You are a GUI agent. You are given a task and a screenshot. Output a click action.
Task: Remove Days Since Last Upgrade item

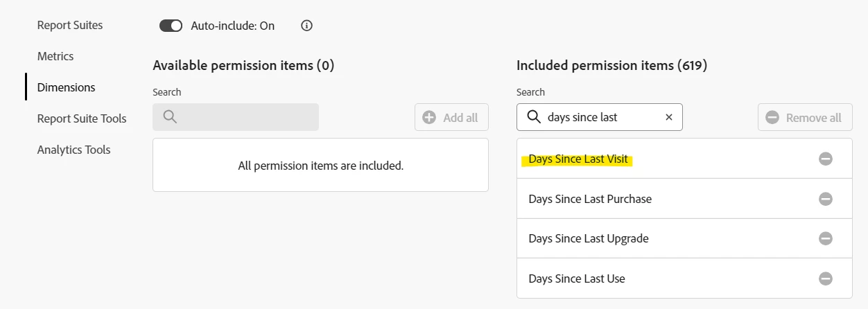[x=825, y=238]
